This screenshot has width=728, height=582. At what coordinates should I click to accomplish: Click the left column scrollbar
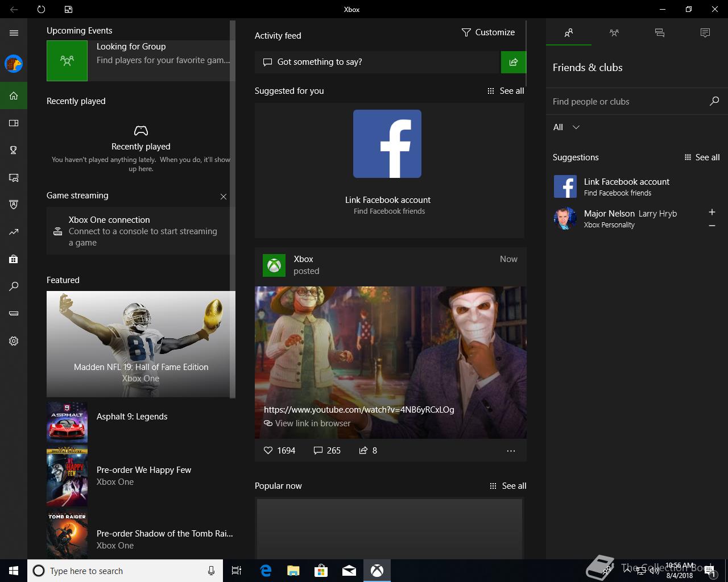(232, 209)
